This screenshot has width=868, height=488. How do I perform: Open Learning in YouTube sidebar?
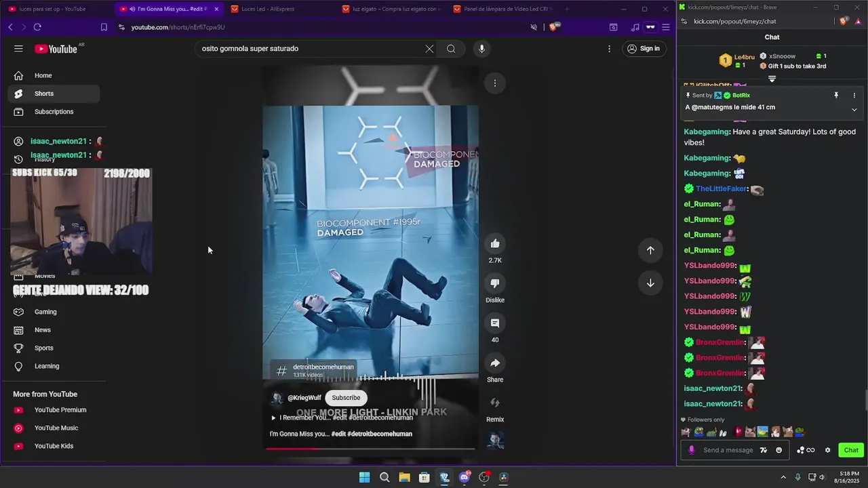pos(53,366)
